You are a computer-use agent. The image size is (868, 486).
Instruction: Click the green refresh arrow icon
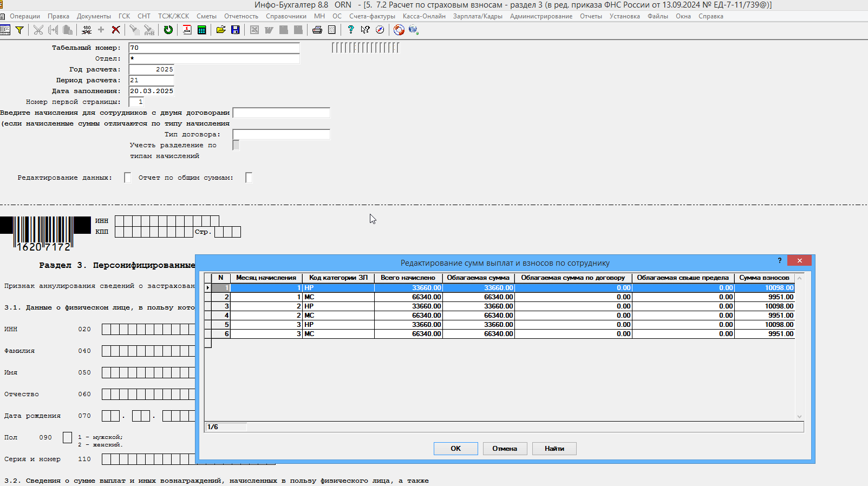coord(168,30)
